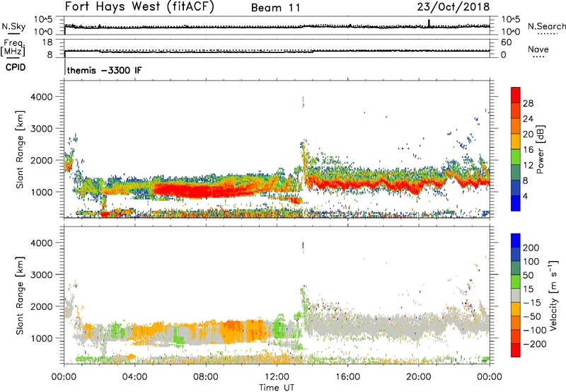Click the 'Nave' legend label
Screen dimensions: 566x392
538,50
